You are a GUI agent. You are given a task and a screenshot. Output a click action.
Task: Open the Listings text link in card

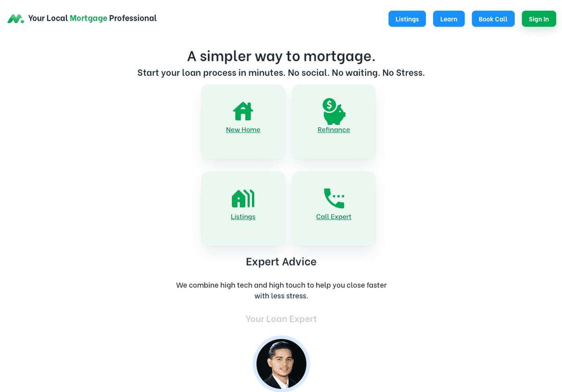click(243, 216)
